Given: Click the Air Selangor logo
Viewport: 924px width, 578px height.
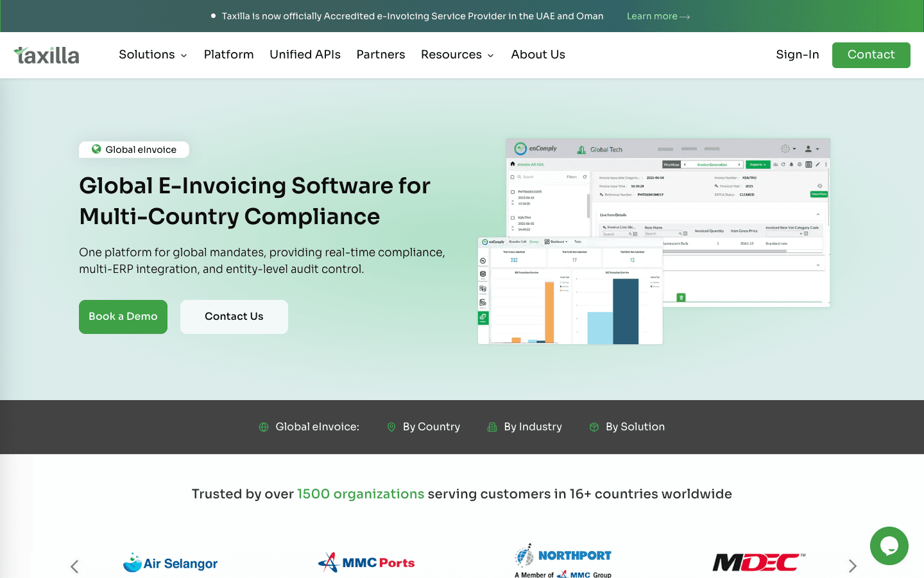Looking at the screenshot, I should click(171, 563).
